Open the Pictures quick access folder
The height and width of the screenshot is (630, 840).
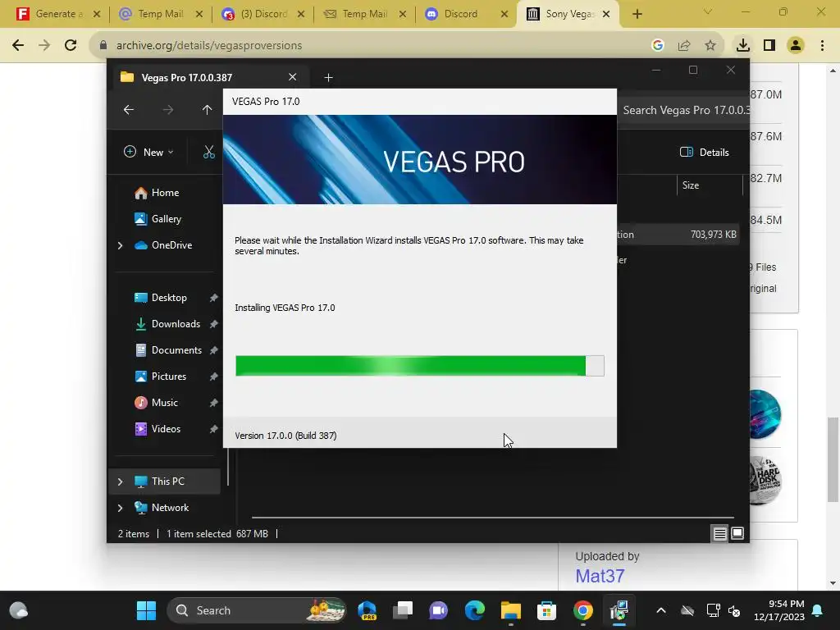point(161,377)
